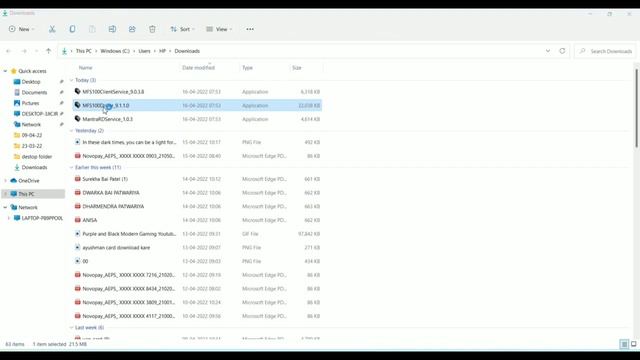Sort by Name column header

pos(86,68)
